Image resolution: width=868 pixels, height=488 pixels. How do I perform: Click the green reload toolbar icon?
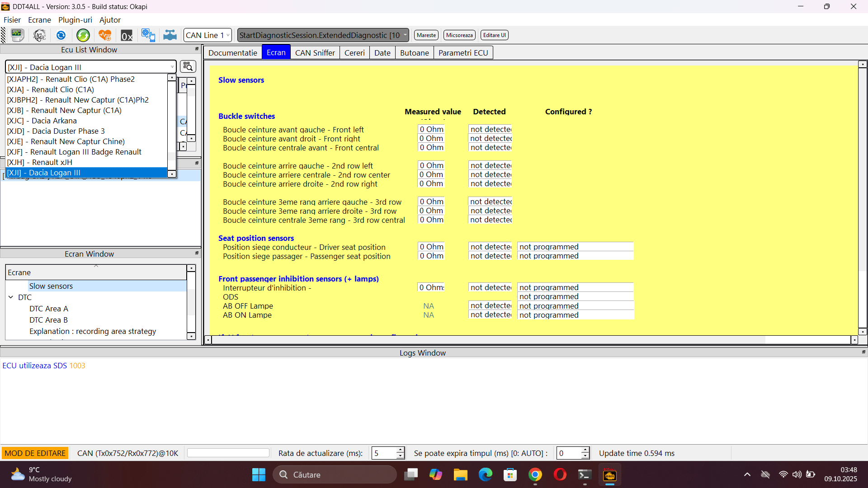(83, 35)
